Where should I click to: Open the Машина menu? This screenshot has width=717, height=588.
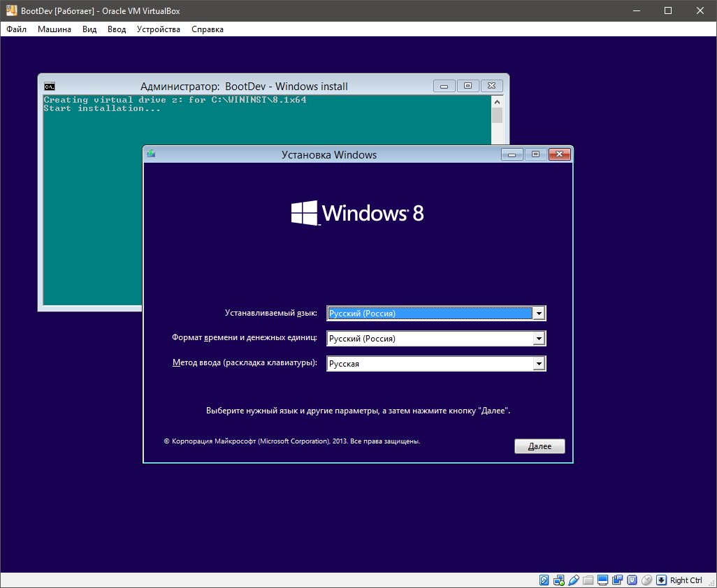(x=55, y=29)
